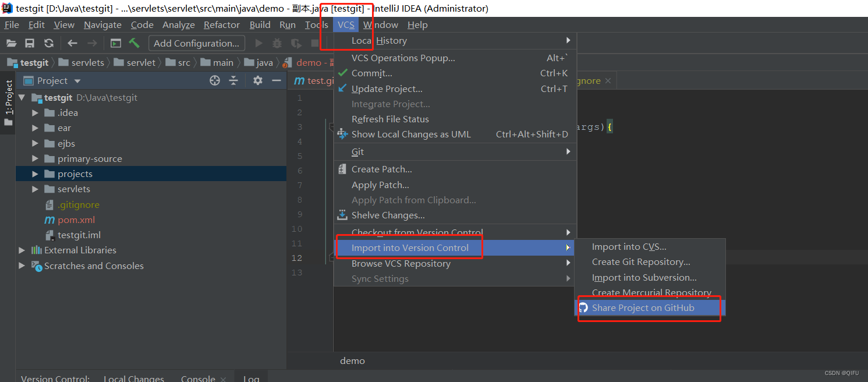Click line number 12 in the gutter
Viewport: 868px width, 382px height.
(297, 258)
